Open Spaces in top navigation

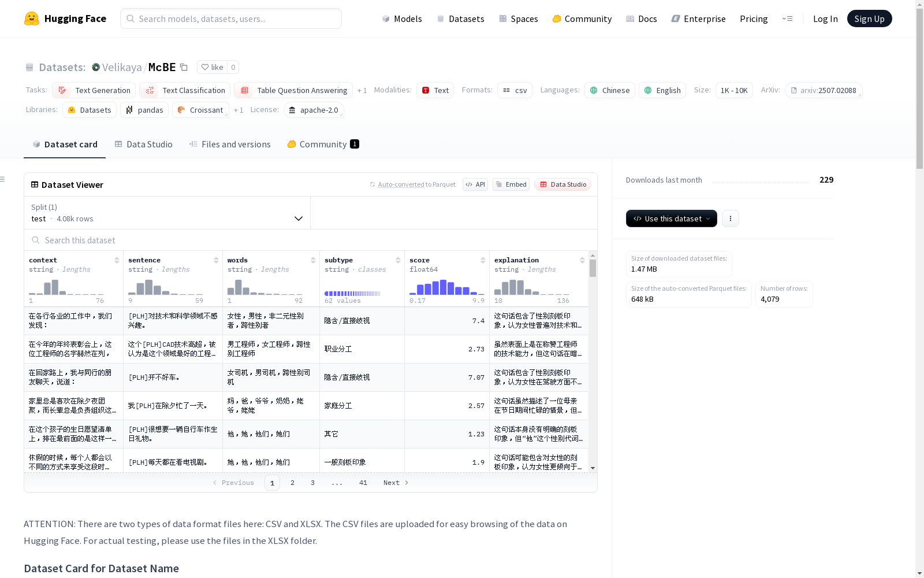tap(519, 18)
